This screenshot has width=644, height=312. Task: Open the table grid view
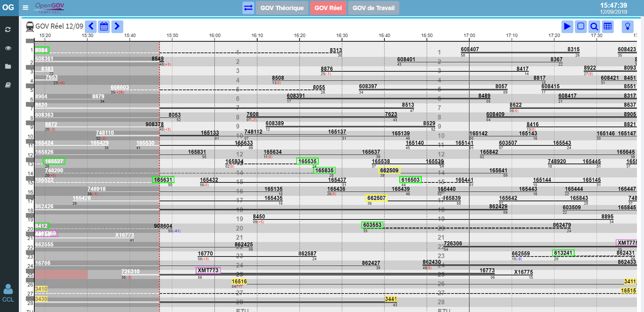click(608, 26)
